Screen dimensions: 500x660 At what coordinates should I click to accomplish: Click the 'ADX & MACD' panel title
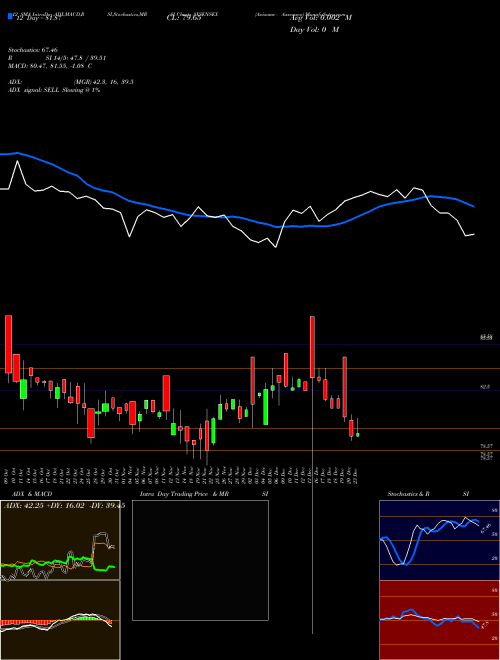32,494
